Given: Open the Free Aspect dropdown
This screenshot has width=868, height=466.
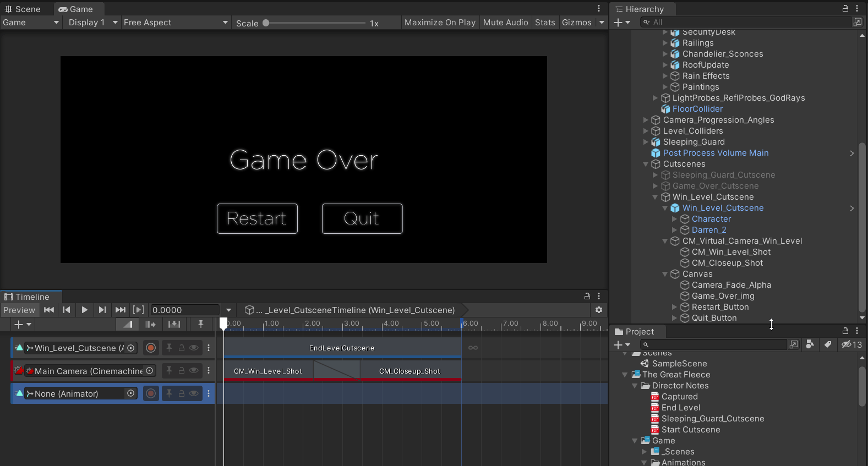Looking at the screenshot, I should coord(176,23).
